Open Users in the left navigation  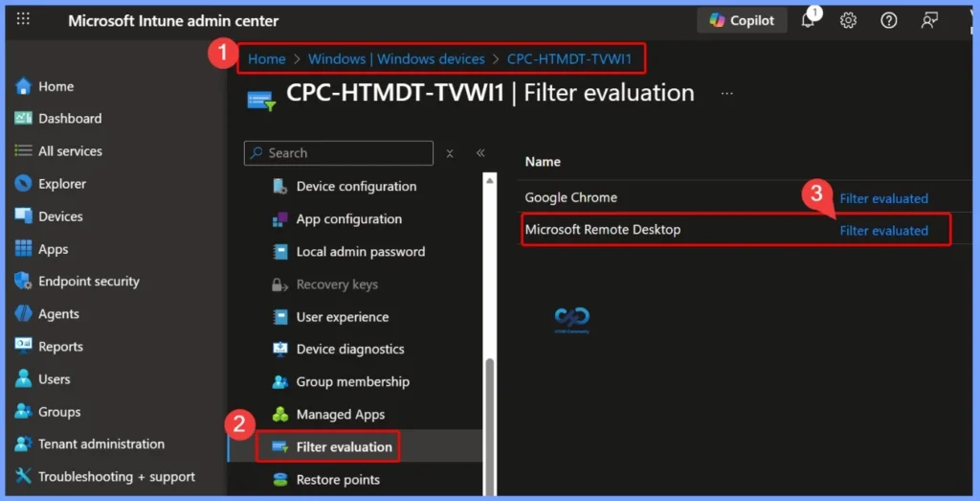pos(55,379)
